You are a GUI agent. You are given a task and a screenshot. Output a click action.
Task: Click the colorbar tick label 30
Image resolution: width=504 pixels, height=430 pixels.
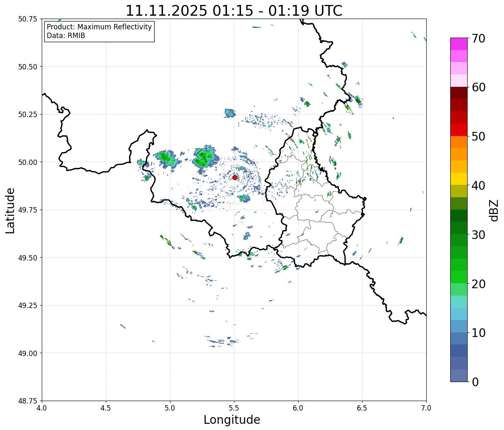[478, 235]
